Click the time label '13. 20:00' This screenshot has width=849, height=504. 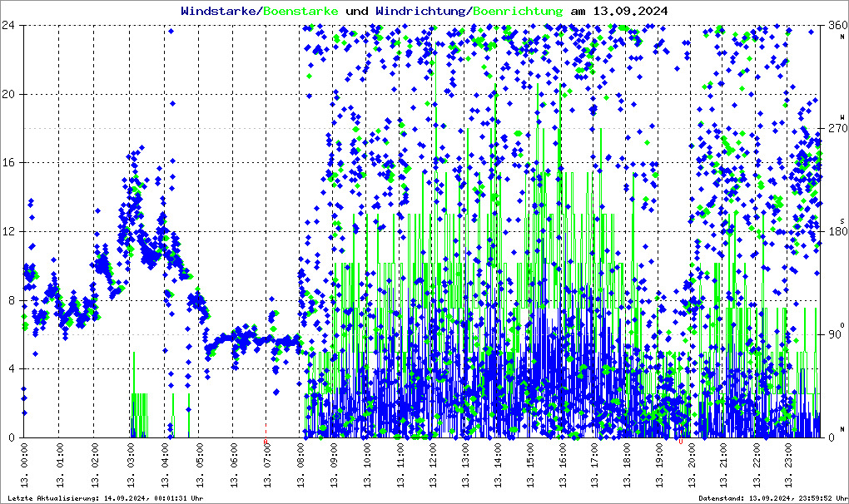(692, 466)
